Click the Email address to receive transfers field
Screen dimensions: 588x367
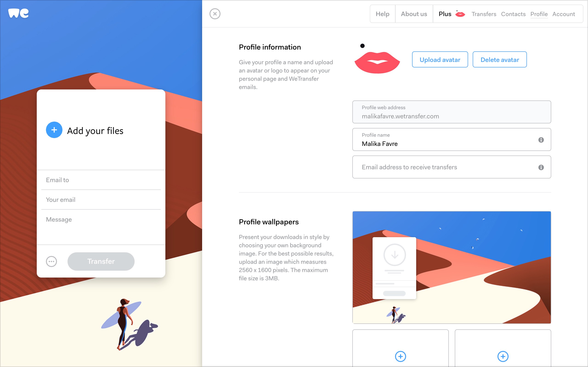452,167
